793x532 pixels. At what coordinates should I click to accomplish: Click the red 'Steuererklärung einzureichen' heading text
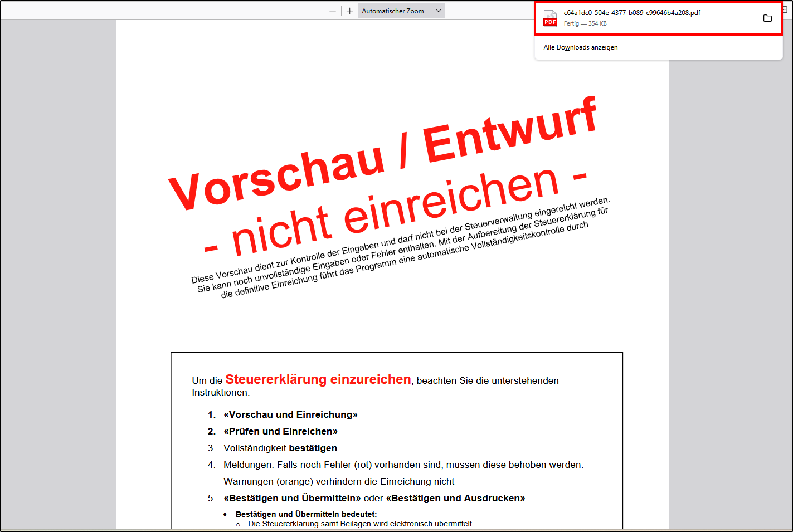318,379
